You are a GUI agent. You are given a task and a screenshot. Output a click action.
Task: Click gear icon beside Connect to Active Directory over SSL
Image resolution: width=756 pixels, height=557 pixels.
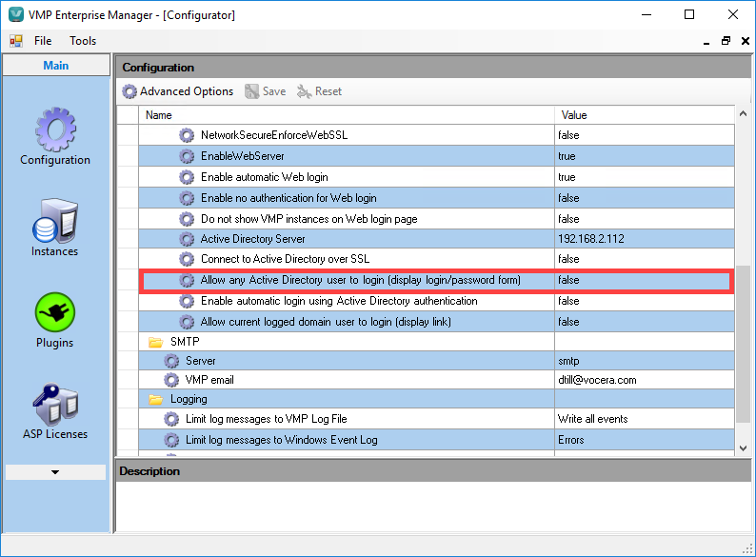click(187, 259)
